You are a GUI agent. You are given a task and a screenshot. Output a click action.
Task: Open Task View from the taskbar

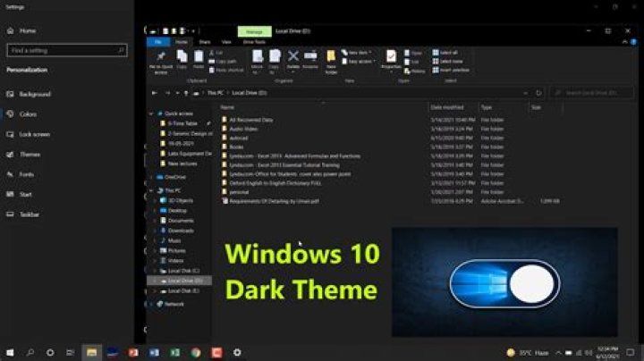(x=71, y=352)
